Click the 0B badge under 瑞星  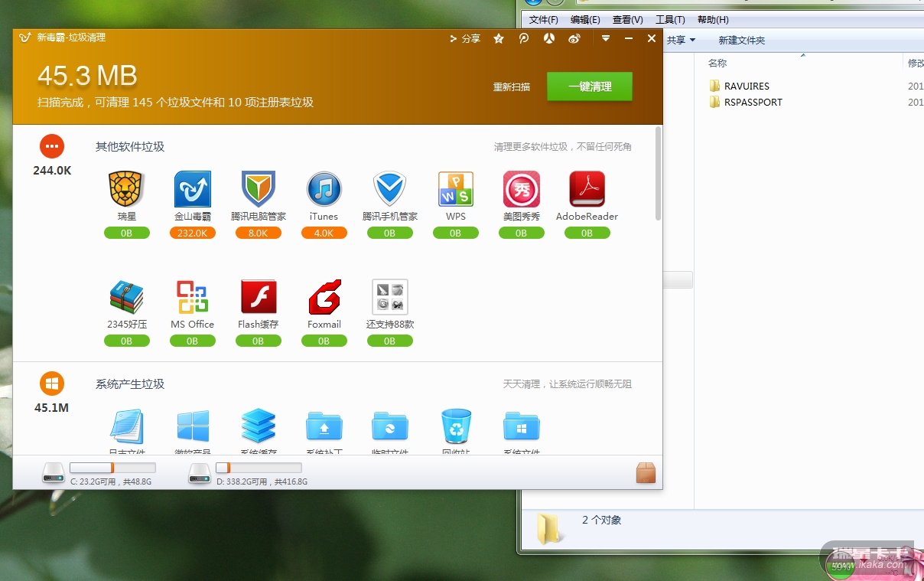(x=127, y=233)
